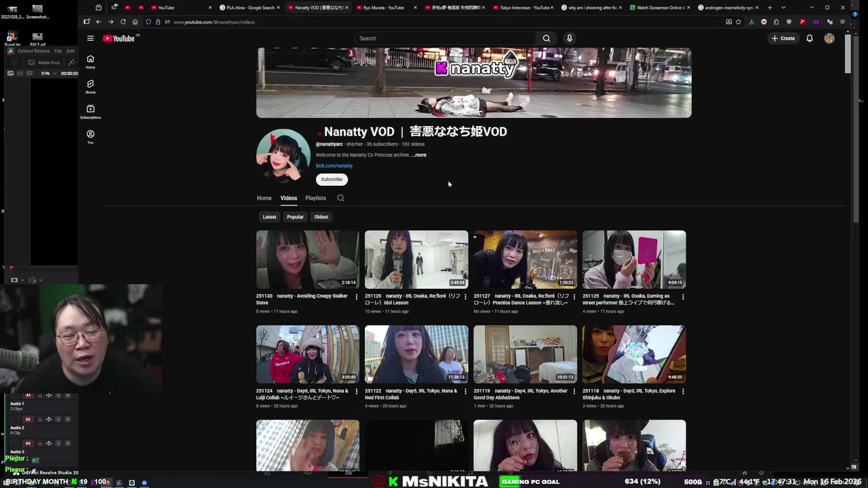Open the RuneLite desktop shortcut
The width and height of the screenshot is (868, 488).
tap(12, 39)
